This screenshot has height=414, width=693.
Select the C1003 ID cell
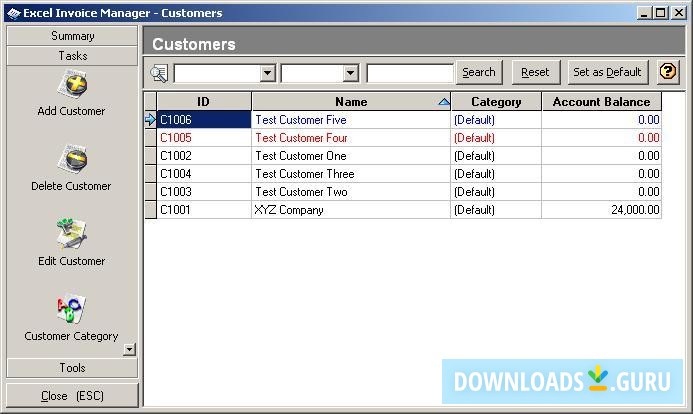tap(204, 192)
